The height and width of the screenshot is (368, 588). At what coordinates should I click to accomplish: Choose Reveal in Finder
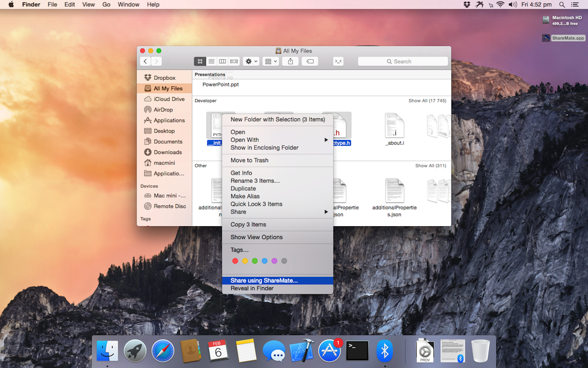[x=278, y=288]
